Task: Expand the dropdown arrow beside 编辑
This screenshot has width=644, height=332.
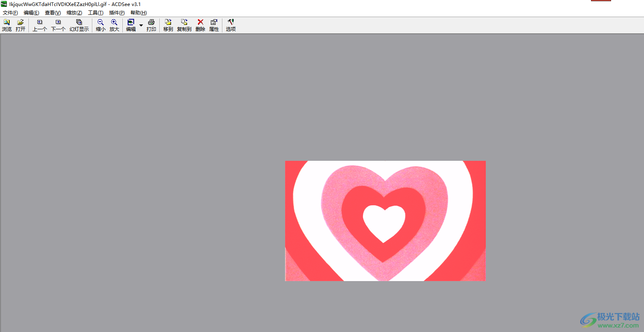Action: point(141,25)
